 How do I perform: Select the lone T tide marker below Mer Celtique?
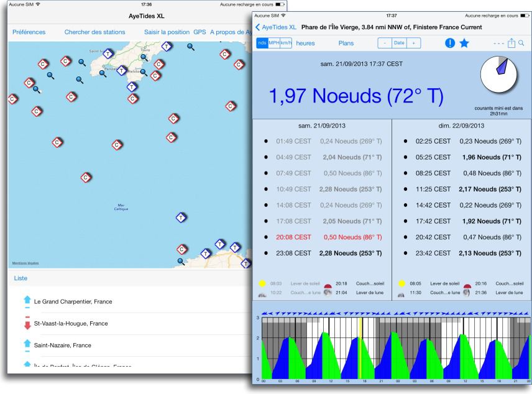181,218
